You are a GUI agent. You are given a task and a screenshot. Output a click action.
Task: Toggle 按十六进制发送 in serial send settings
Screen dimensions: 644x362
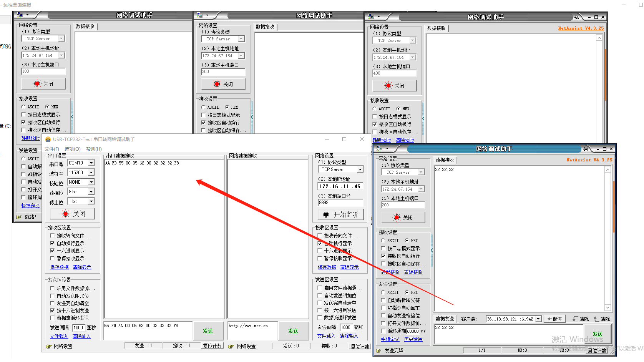[52, 311]
